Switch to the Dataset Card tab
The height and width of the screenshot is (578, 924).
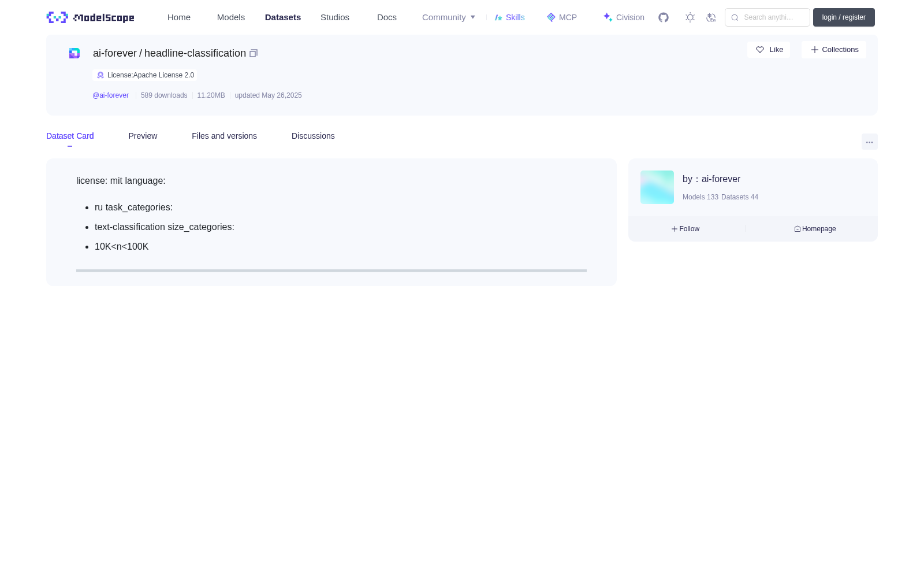tap(70, 136)
